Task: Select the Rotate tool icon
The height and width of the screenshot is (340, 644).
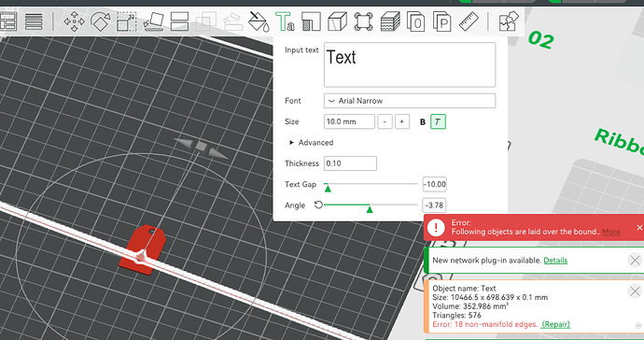Action: [x=100, y=21]
